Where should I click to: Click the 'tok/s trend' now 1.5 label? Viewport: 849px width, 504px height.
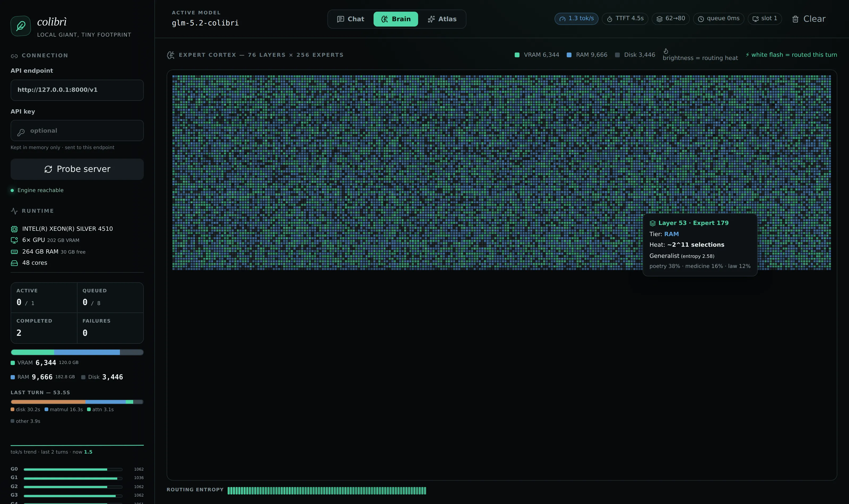tap(51, 452)
